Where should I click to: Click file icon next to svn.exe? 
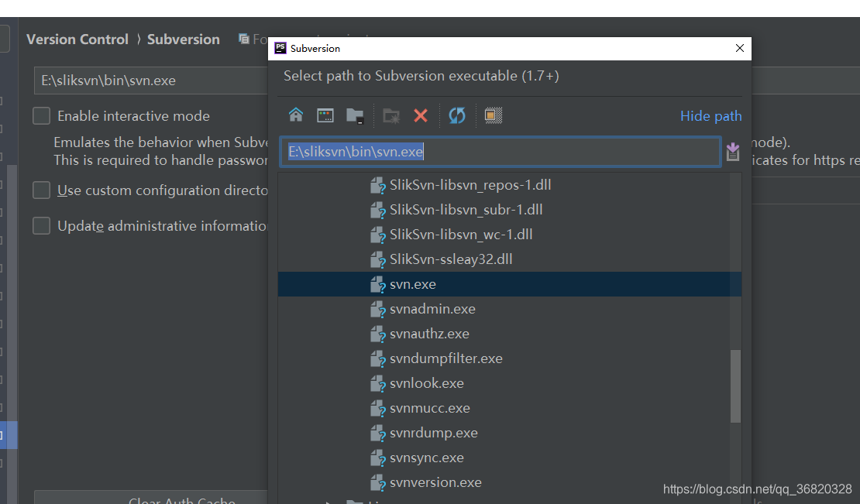(378, 285)
